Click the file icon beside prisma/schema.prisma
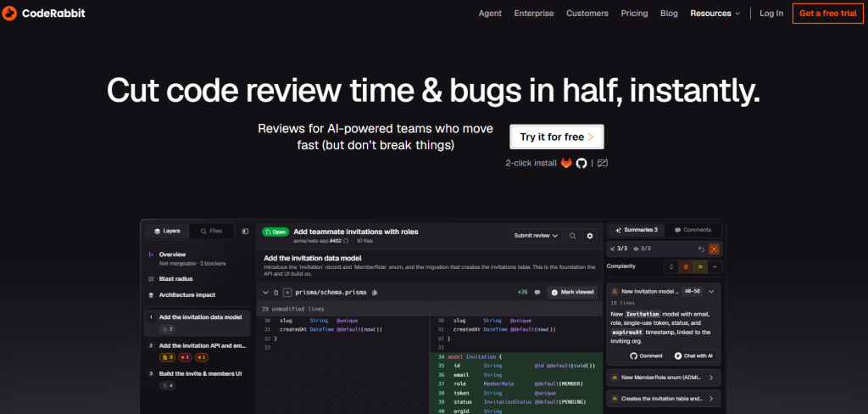 click(x=276, y=292)
